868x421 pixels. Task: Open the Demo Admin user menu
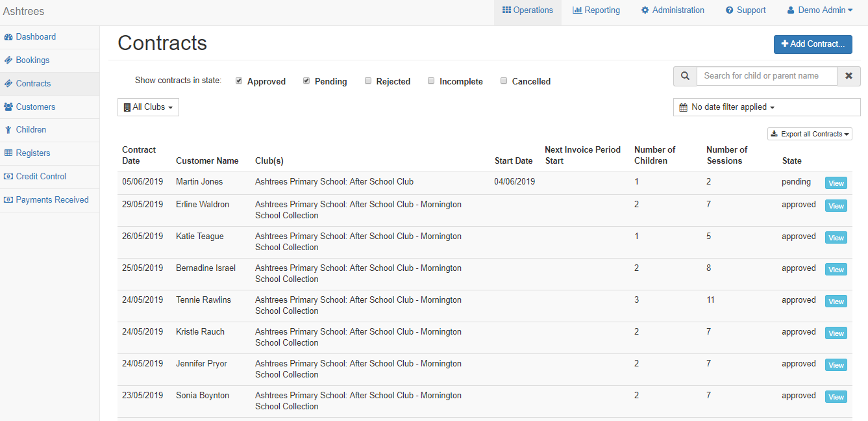click(820, 10)
